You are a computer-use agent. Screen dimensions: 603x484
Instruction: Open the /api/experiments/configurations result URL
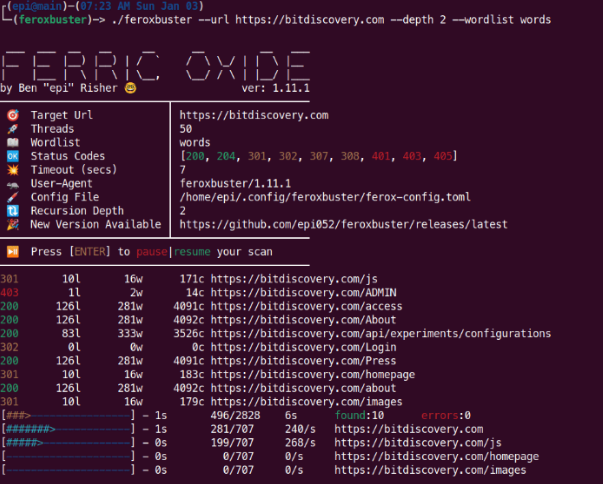tap(381, 333)
